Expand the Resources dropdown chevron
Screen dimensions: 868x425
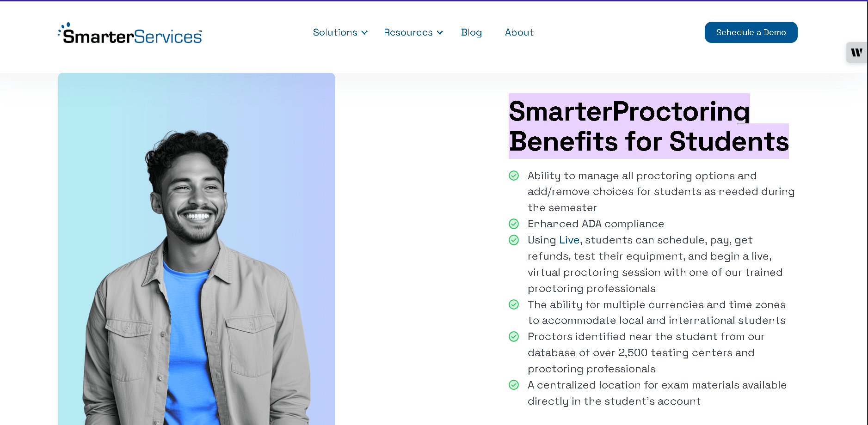point(440,33)
